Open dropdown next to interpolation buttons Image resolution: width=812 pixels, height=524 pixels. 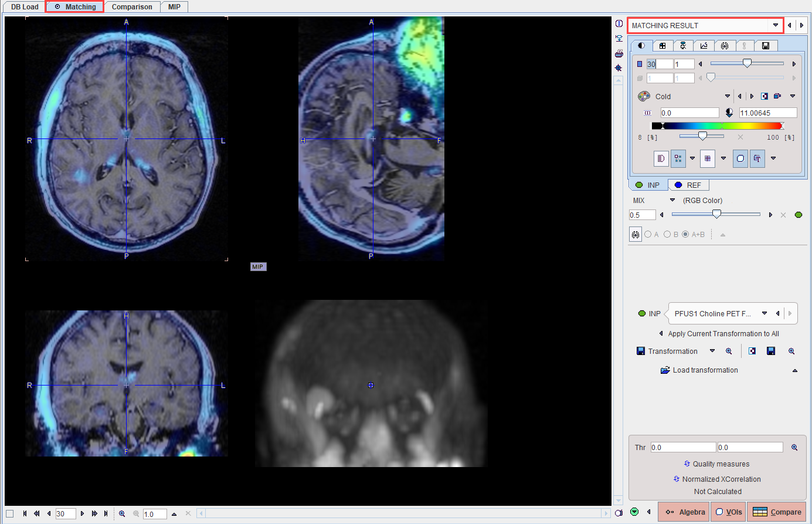[692, 158]
